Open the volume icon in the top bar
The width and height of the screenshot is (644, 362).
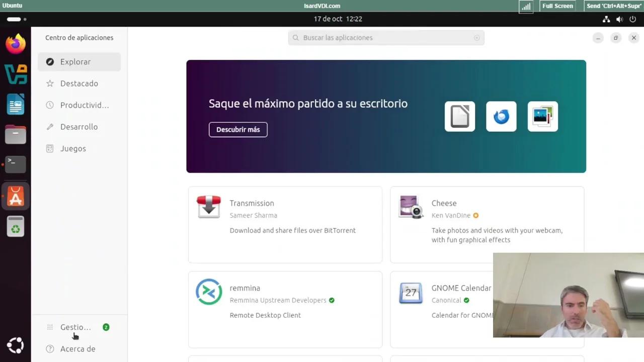(x=619, y=19)
